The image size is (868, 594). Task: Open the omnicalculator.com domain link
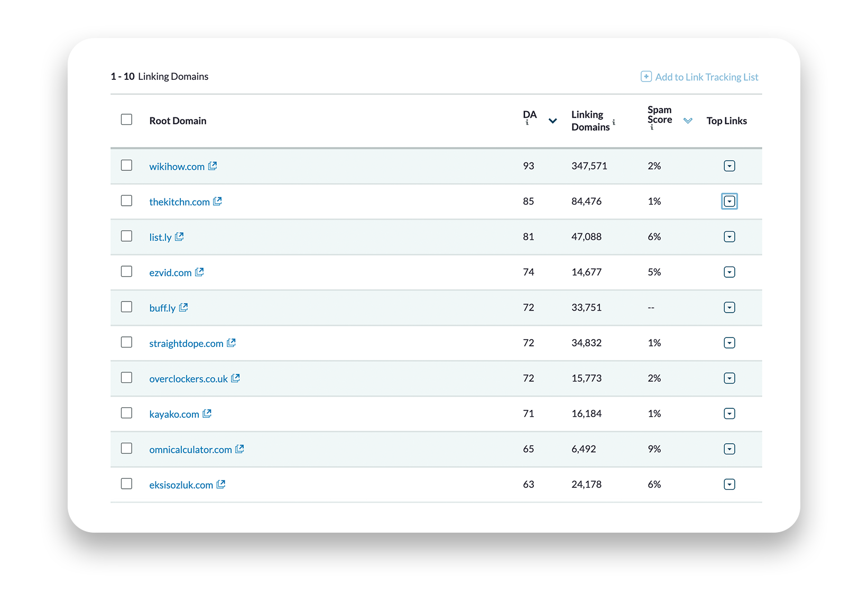coord(190,450)
